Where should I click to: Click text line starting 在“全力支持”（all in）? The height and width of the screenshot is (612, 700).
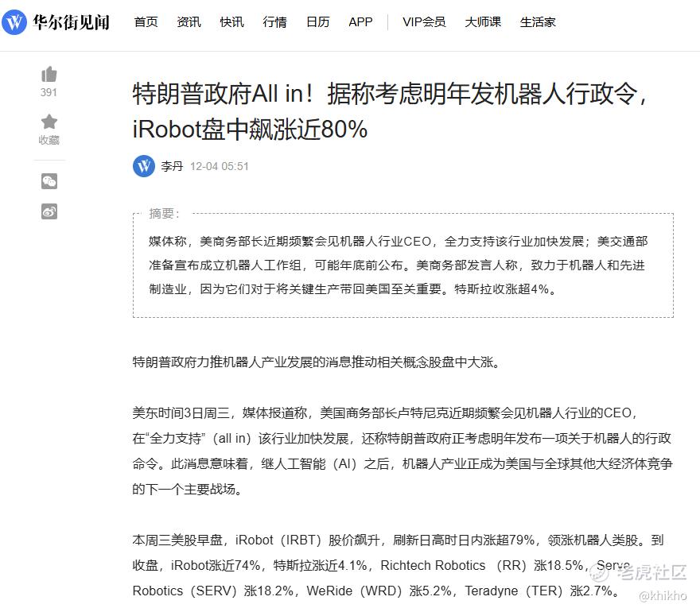402,439
